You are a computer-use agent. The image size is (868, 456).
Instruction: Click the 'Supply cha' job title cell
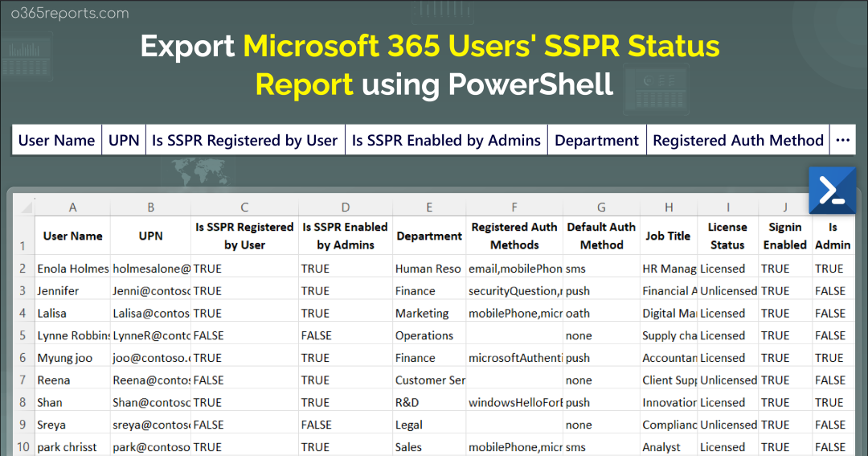pyautogui.click(x=669, y=335)
